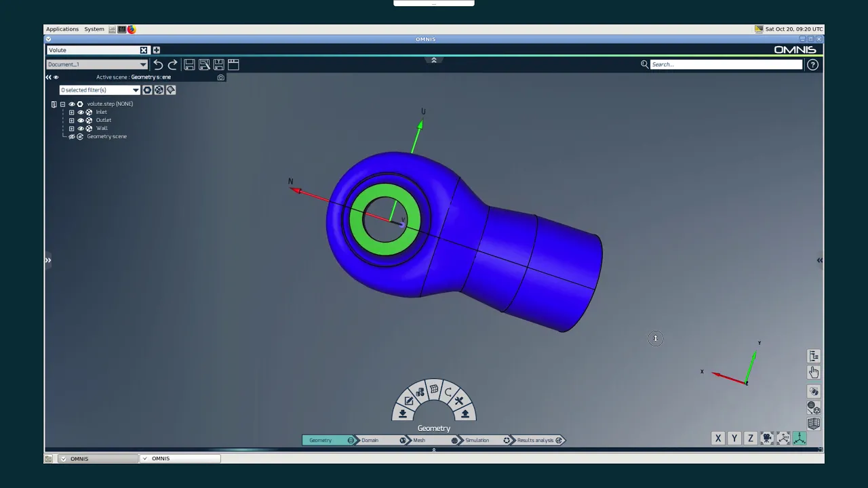Expand the Inlet tree node
The width and height of the screenshot is (868, 488).
[x=71, y=112]
